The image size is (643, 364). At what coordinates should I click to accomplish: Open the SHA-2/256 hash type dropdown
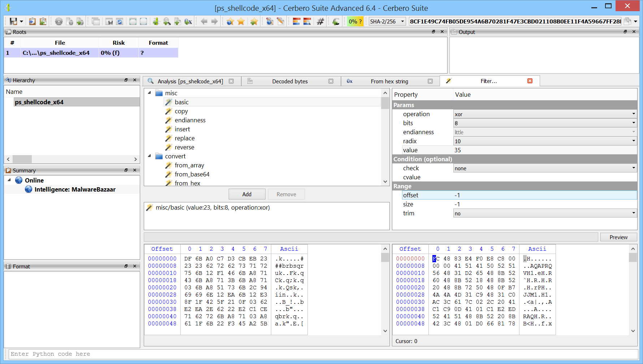click(387, 21)
